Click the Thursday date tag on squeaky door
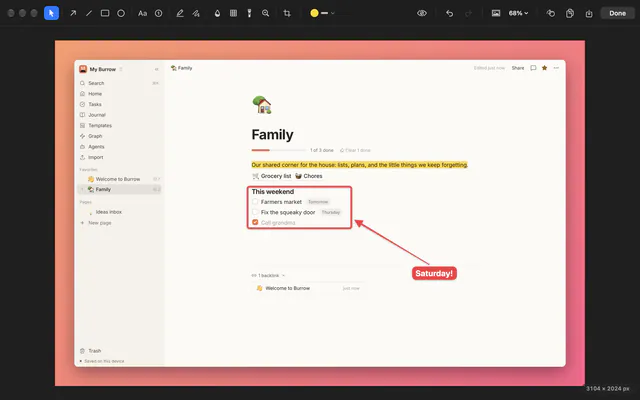Image resolution: width=640 pixels, height=400 pixels. (x=331, y=212)
